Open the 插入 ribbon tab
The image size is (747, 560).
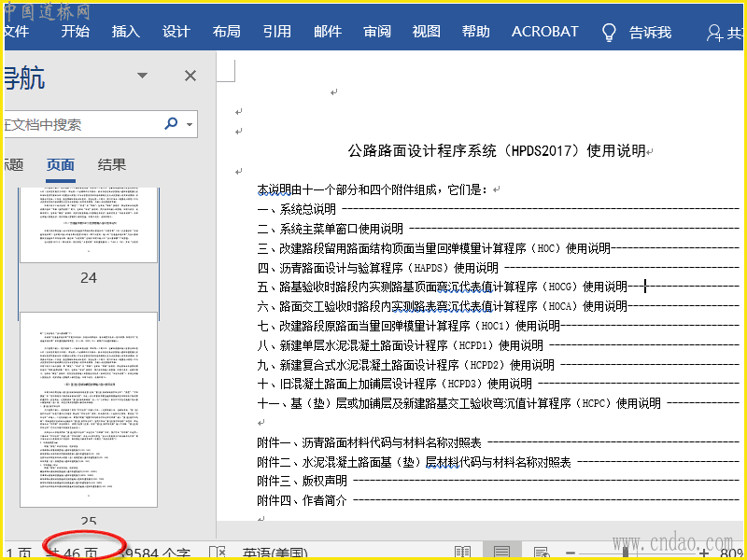125,32
